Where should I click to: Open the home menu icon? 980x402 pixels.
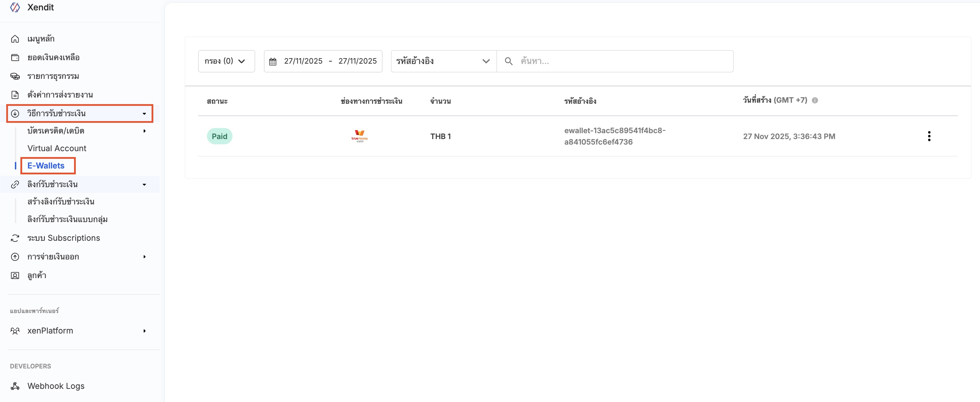click(15, 39)
